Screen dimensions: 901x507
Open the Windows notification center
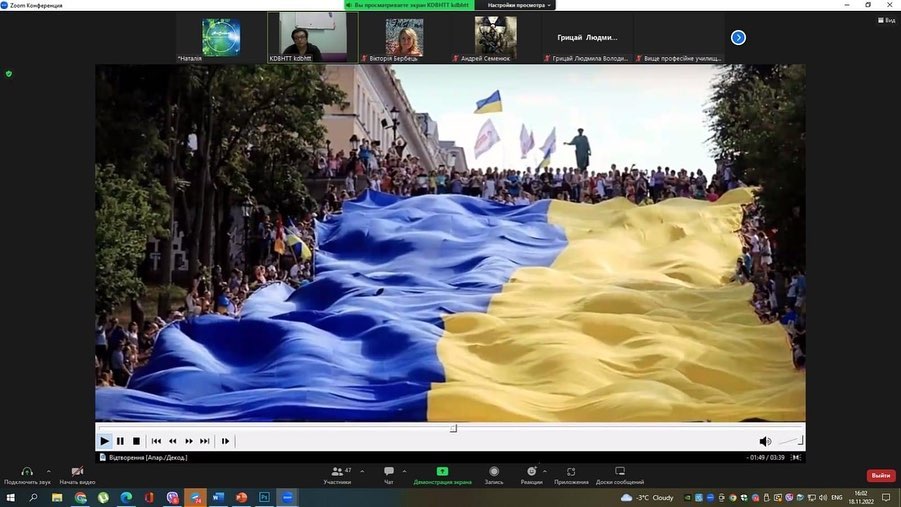pos(886,497)
